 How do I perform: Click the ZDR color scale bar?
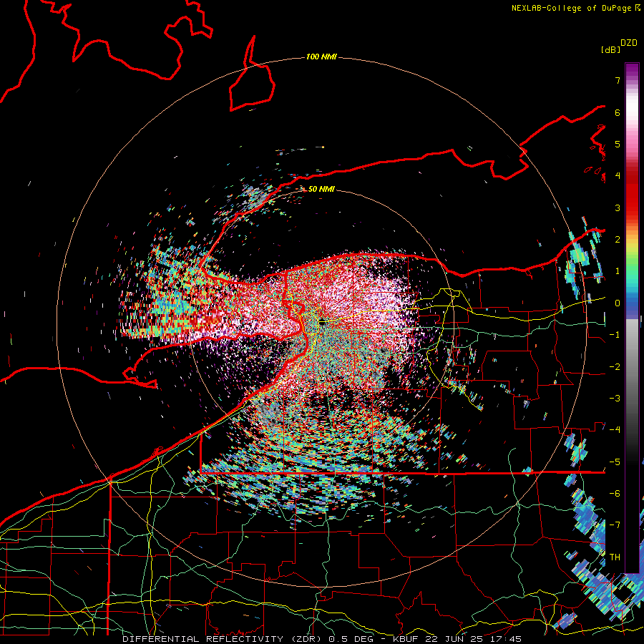[632, 318]
